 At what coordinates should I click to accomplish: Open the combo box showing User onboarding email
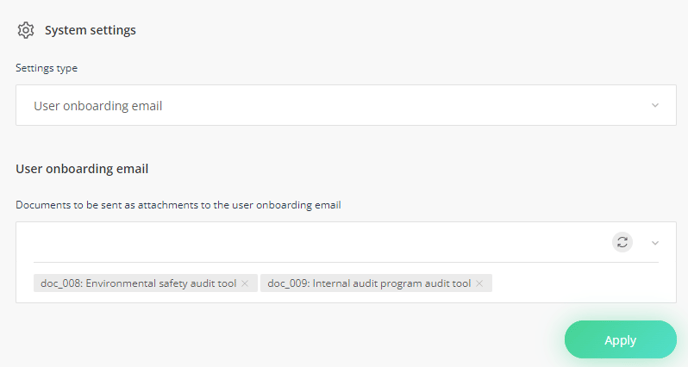click(x=346, y=105)
